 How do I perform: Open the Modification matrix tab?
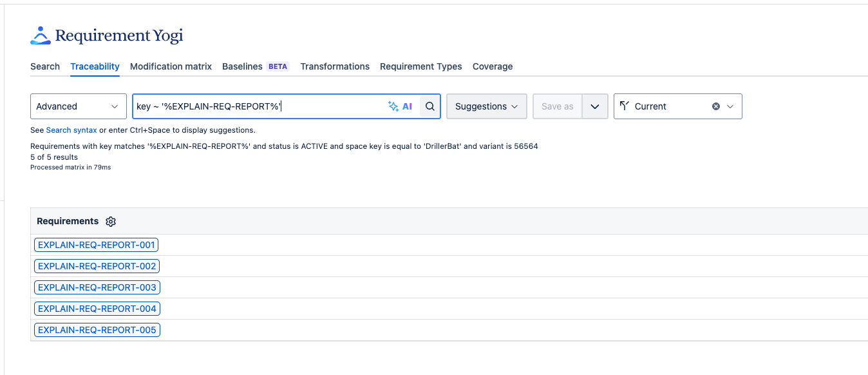point(171,66)
